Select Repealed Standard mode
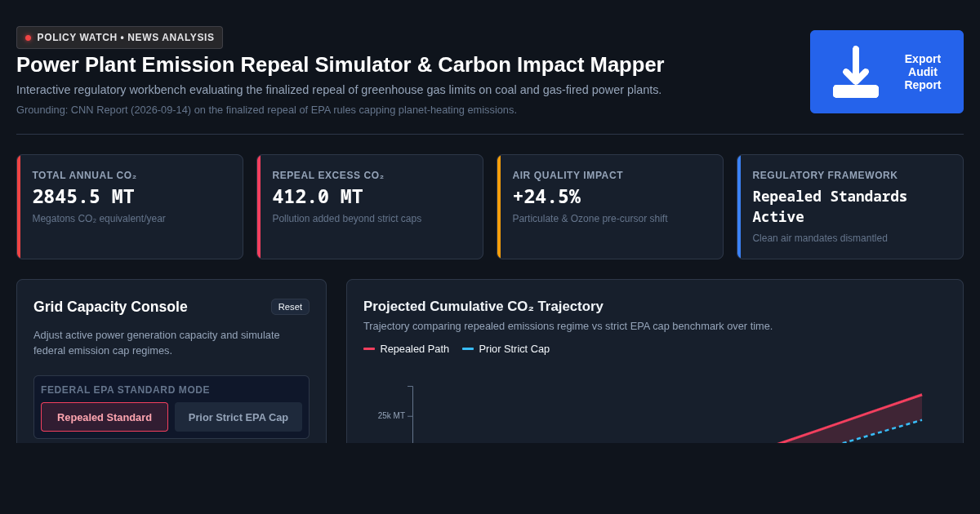The width and height of the screenshot is (980, 514). tap(105, 417)
